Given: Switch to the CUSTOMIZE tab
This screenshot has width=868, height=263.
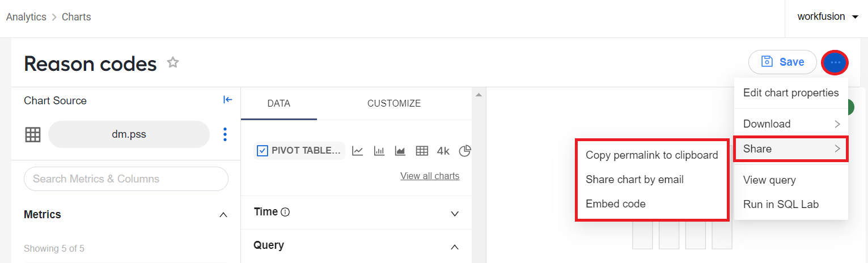Looking at the screenshot, I should coord(394,103).
